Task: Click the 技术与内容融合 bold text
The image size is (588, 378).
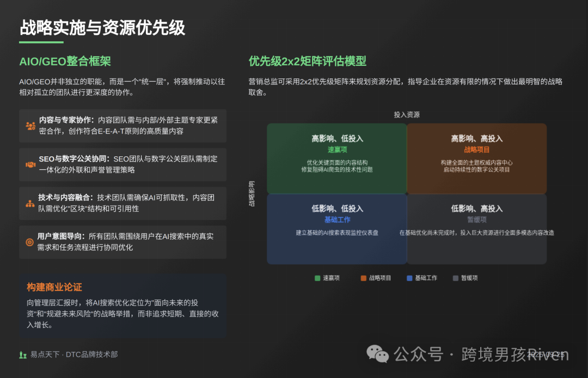Action: (x=66, y=198)
